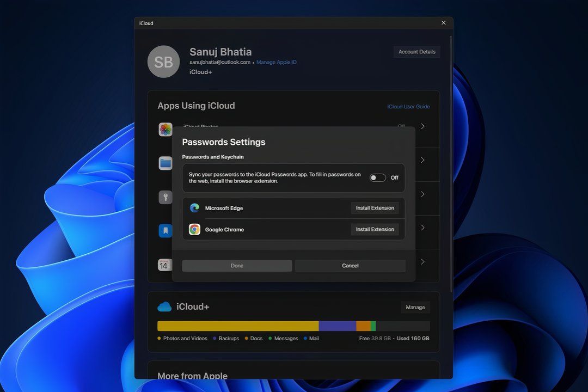Click the SB profile avatar
This screenshot has height=392, width=588.
click(x=163, y=62)
